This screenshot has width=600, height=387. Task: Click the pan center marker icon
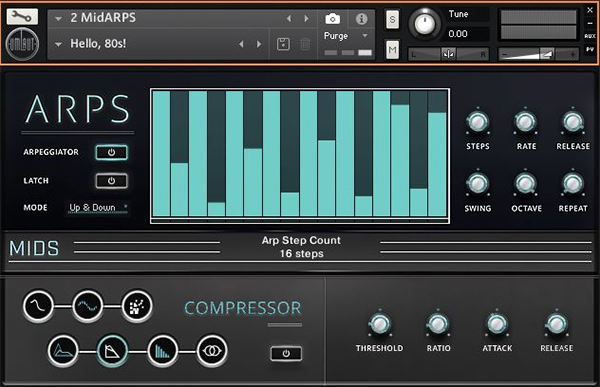click(448, 54)
